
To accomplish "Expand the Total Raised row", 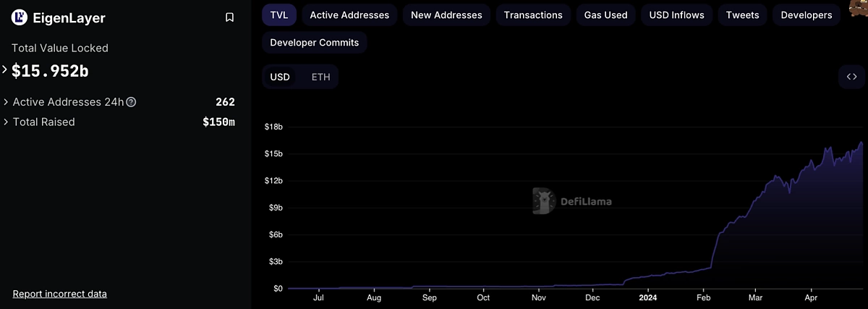I will 7,122.
